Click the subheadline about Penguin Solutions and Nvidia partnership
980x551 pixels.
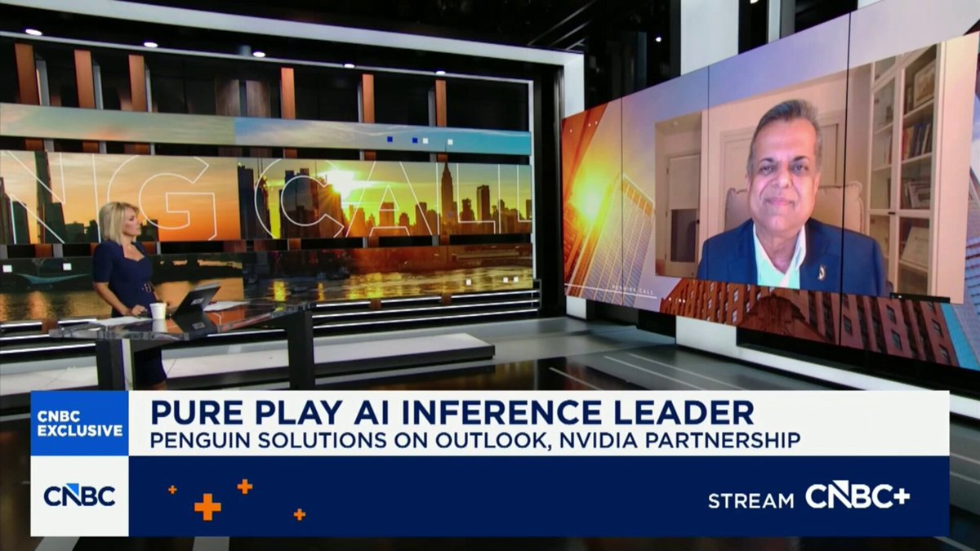coord(474,441)
